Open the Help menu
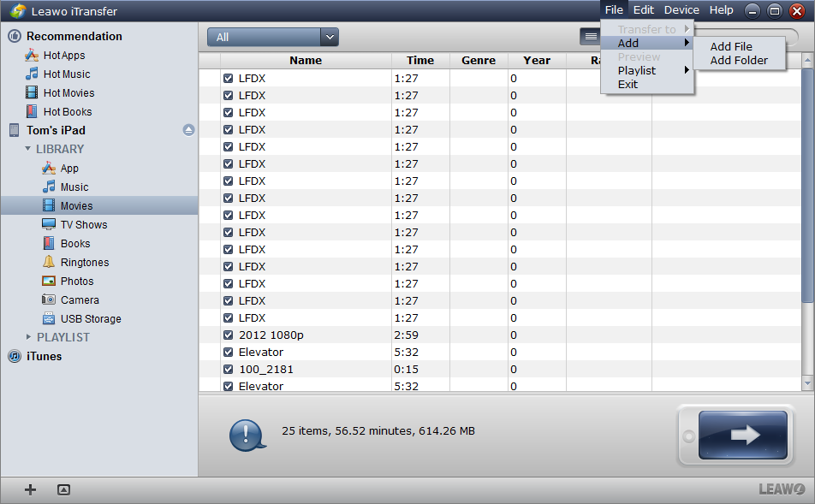Image resolution: width=815 pixels, height=504 pixels. click(x=722, y=10)
